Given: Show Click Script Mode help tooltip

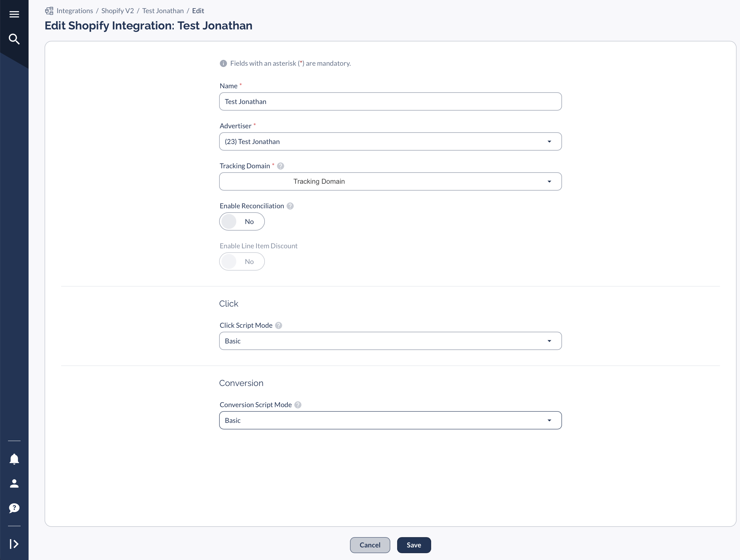Looking at the screenshot, I should pos(279,325).
